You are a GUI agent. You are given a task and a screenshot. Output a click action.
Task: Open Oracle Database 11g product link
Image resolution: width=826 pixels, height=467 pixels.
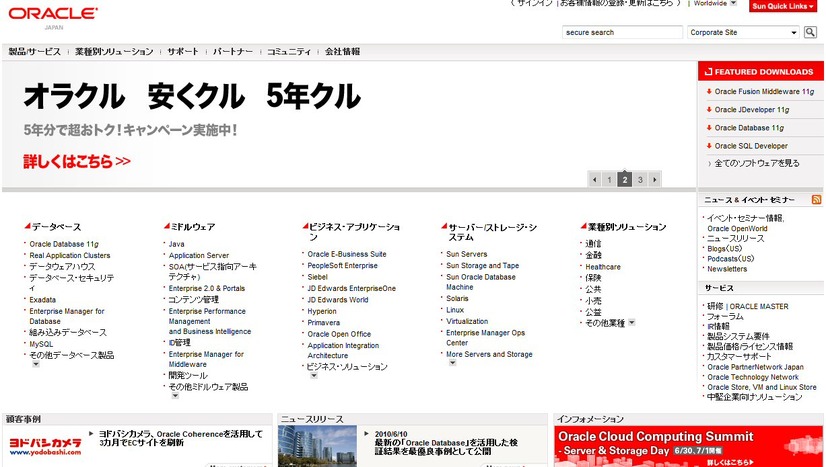coord(64,244)
